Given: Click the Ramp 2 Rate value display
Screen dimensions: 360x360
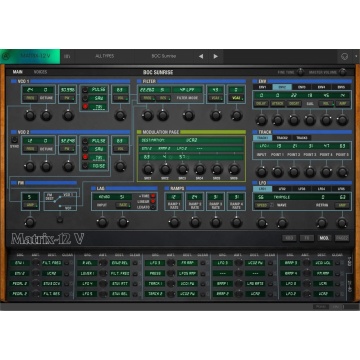Looking at the screenshot, I should [195, 197].
